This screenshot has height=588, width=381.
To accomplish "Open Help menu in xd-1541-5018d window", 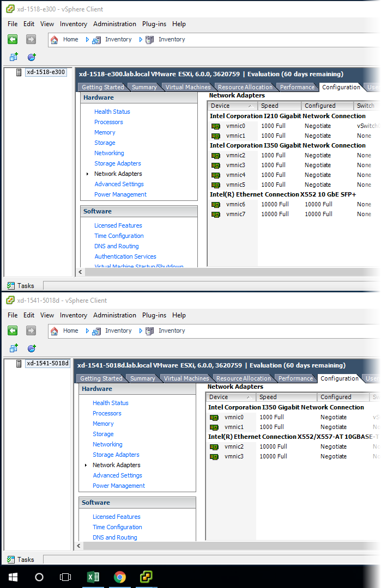I will [x=179, y=315].
